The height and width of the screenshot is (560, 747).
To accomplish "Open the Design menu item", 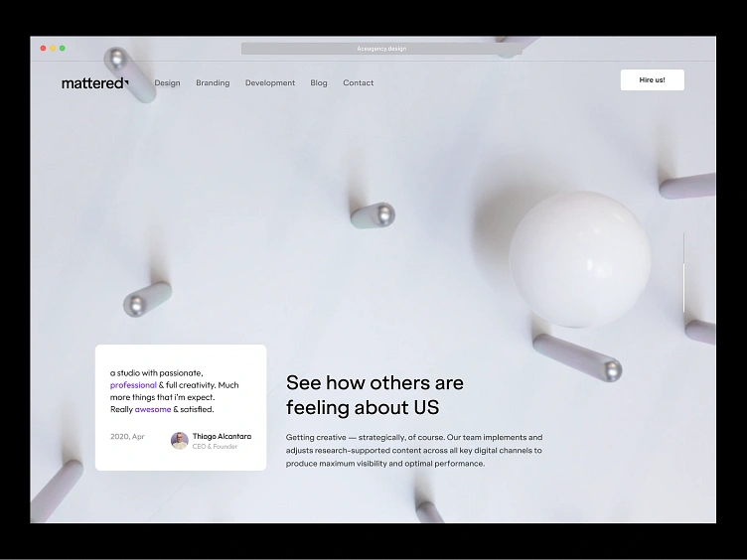I will click(167, 82).
